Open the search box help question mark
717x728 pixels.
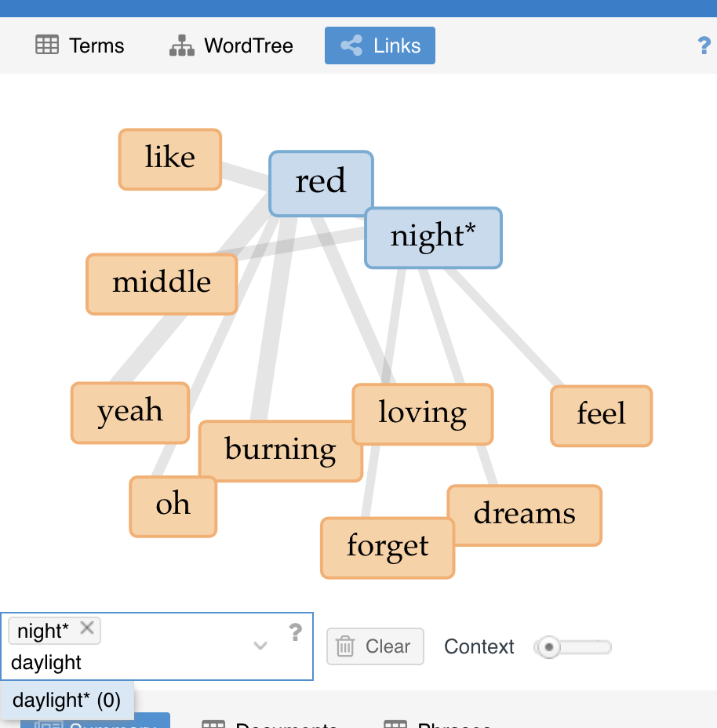pos(295,632)
